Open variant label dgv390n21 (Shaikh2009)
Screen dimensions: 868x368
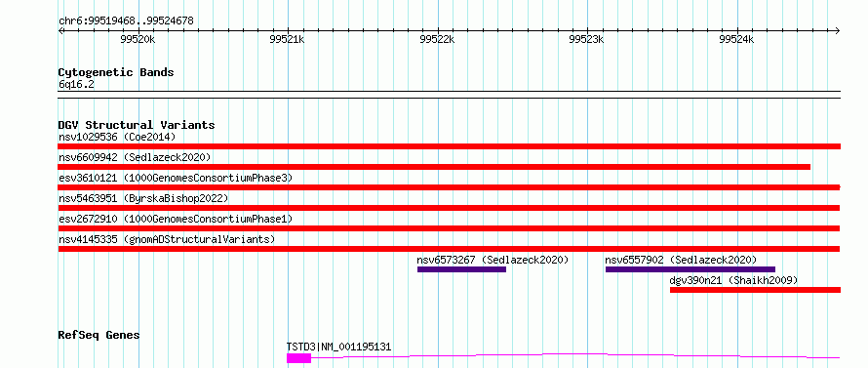click(x=734, y=280)
